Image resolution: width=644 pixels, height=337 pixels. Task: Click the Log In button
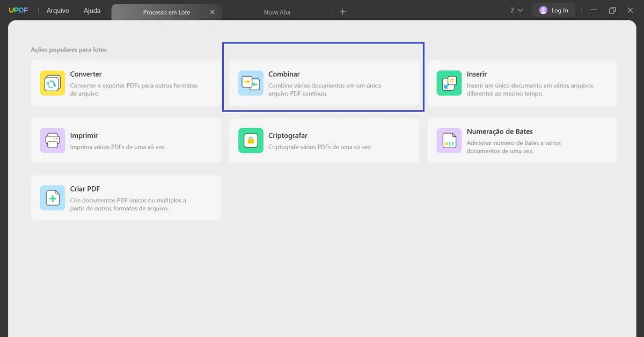coord(554,10)
